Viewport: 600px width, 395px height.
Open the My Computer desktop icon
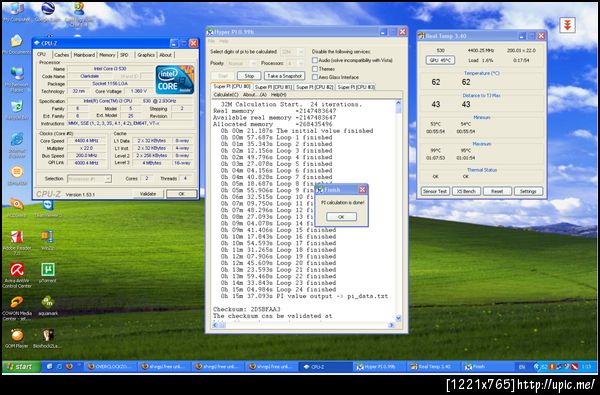(x=16, y=11)
